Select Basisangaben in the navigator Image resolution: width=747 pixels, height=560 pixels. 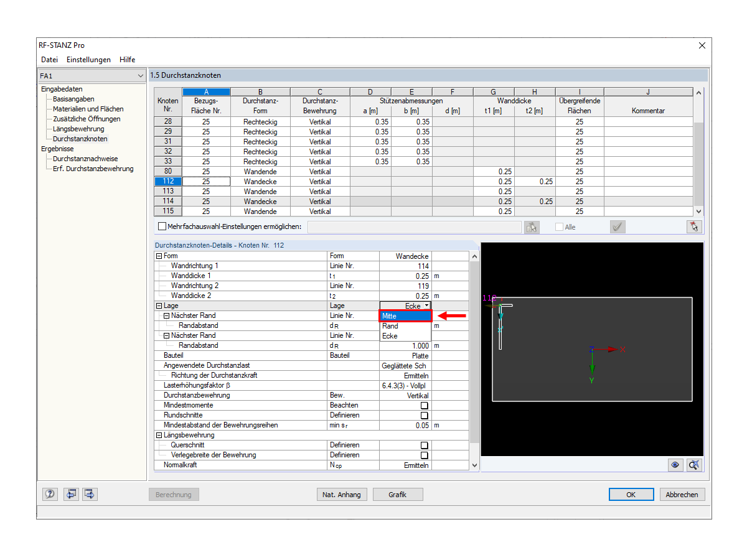[73, 99]
